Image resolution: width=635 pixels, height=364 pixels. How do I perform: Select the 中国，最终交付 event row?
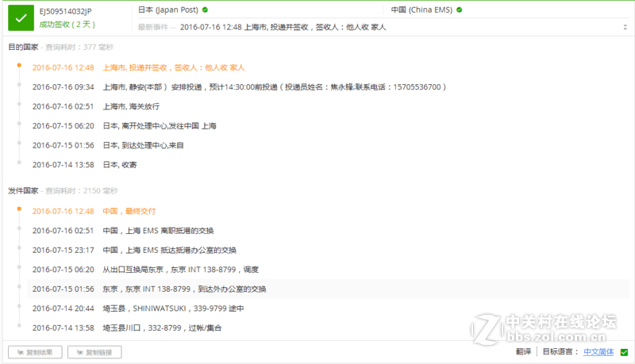point(328,211)
